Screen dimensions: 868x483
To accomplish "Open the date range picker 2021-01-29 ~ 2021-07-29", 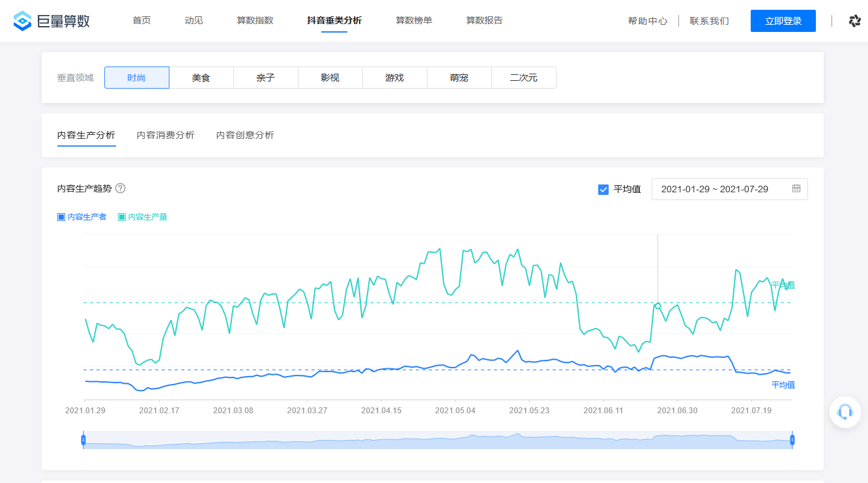I will [730, 189].
